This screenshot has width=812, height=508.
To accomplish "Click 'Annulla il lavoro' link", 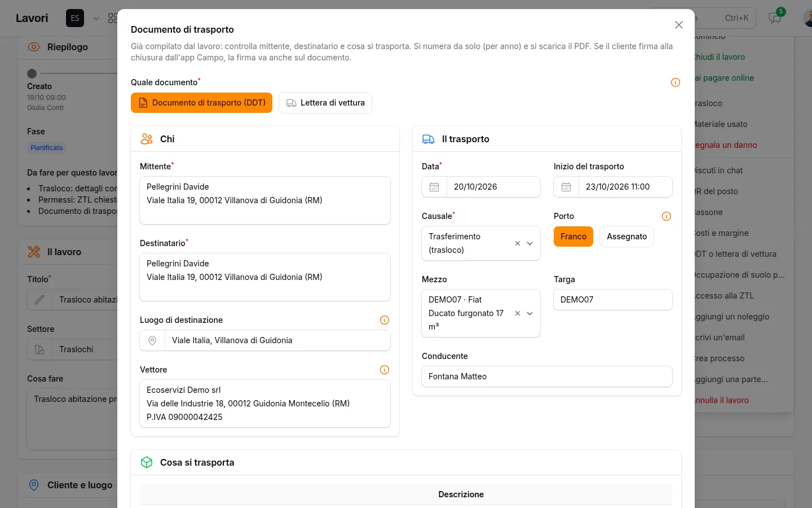I will coord(722,400).
